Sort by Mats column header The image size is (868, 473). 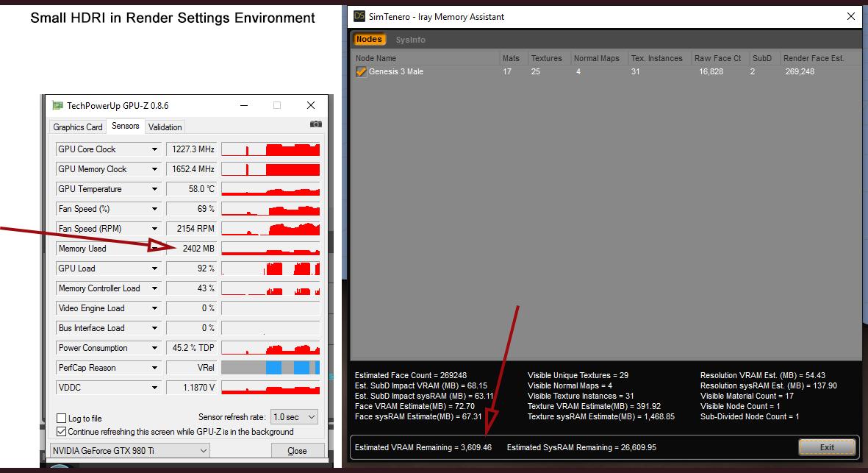512,58
